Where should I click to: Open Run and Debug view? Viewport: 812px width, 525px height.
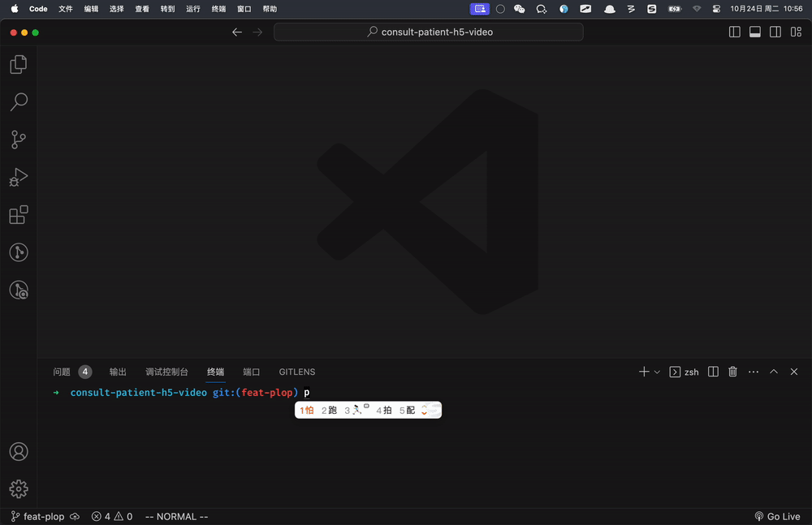[x=18, y=177]
